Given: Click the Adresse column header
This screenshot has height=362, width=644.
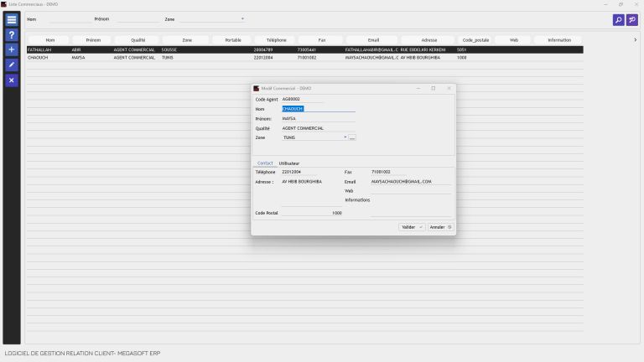Looking at the screenshot, I should (428, 40).
